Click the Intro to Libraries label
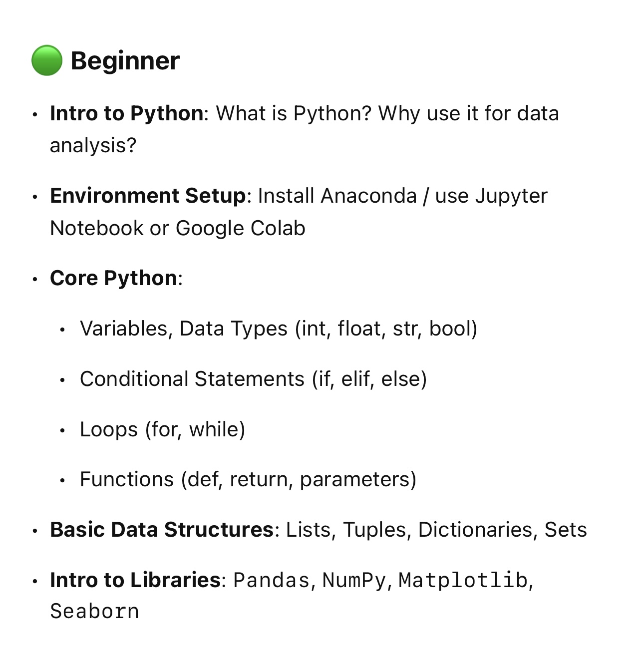This screenshot has height=672, width=641. (x=135, y=580)
